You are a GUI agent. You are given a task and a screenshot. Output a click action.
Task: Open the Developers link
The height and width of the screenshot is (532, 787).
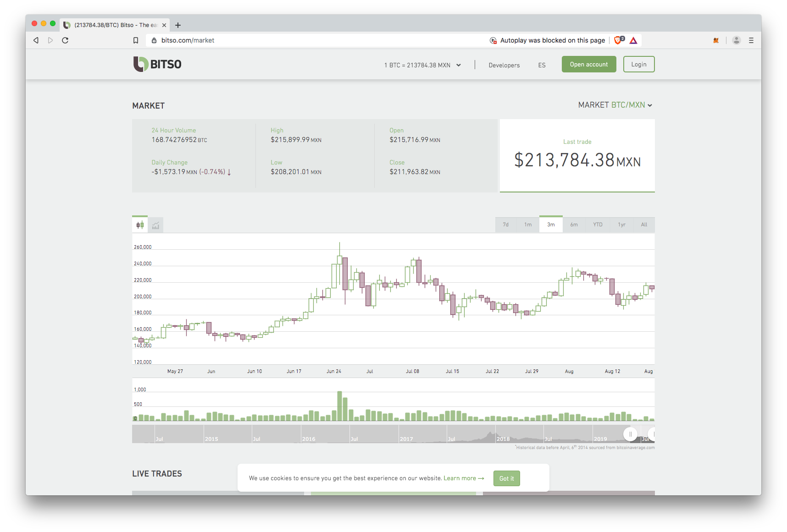[x=504, y=65]
